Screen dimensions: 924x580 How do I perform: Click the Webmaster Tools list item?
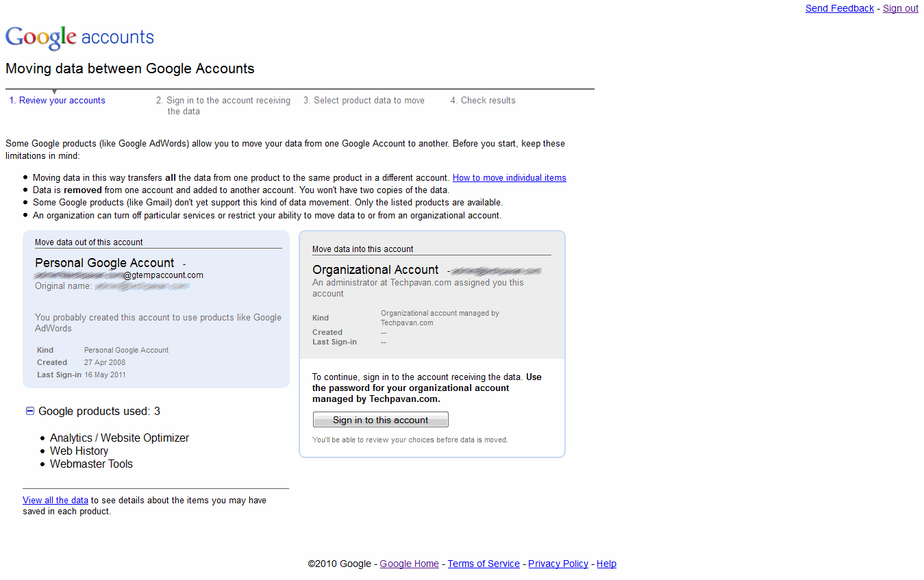click(x=91, y=464)
